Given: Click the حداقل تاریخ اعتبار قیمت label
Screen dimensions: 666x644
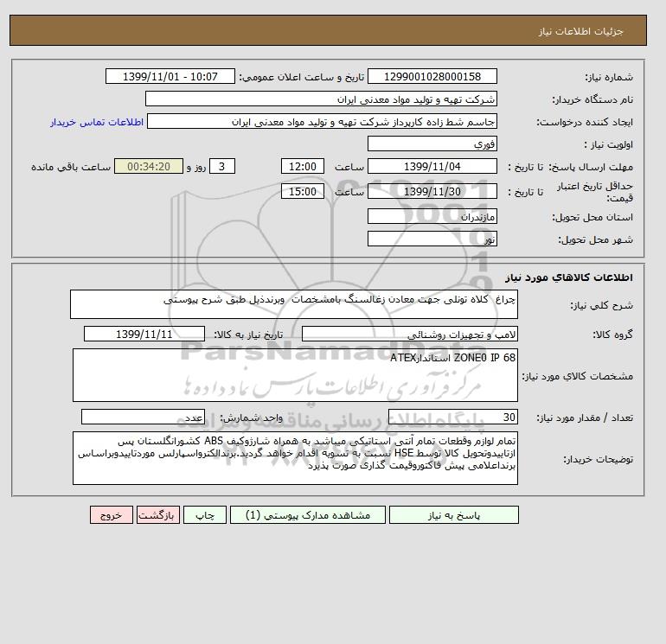Looking at the screenshot, I should tap(595, 191).
